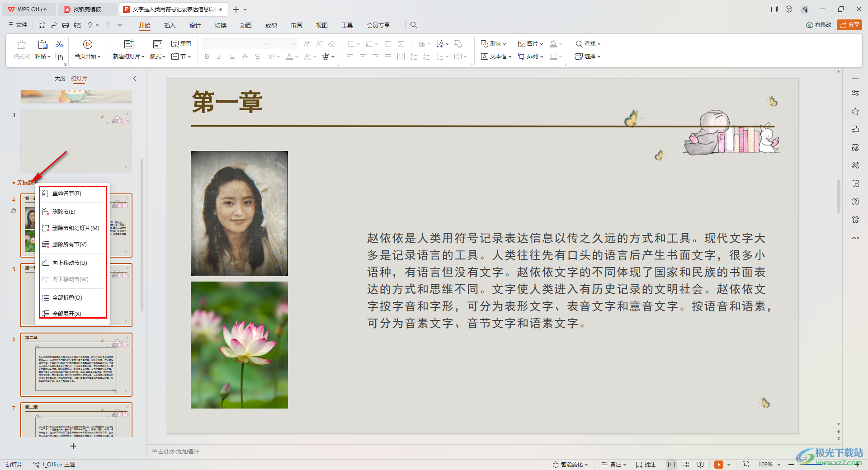The width and height of the screenshot is (868, 470).
Task: Open Print Preview from quick access bar
Action: (77, 25)
